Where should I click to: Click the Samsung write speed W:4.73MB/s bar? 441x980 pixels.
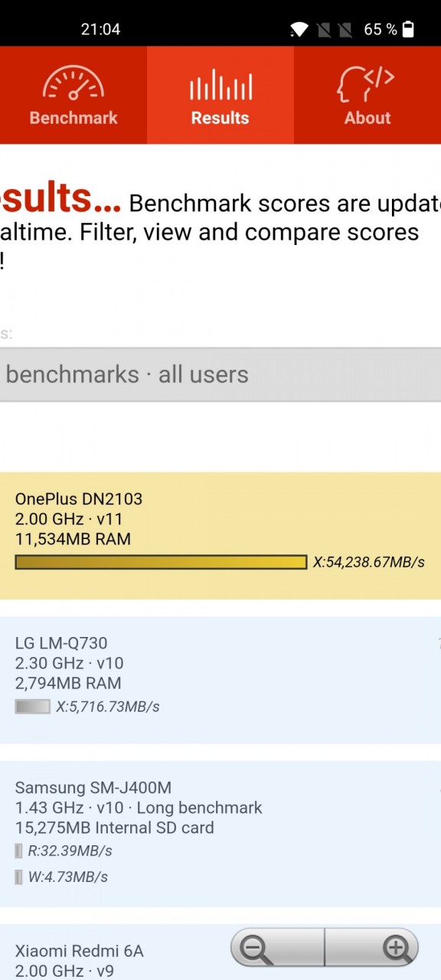[x=19, y=877]
